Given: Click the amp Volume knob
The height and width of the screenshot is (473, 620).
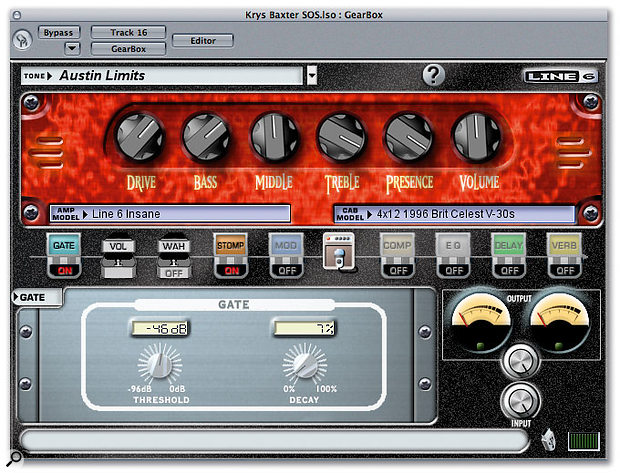Looking at the screenshot, I should (x=476, y=137).
